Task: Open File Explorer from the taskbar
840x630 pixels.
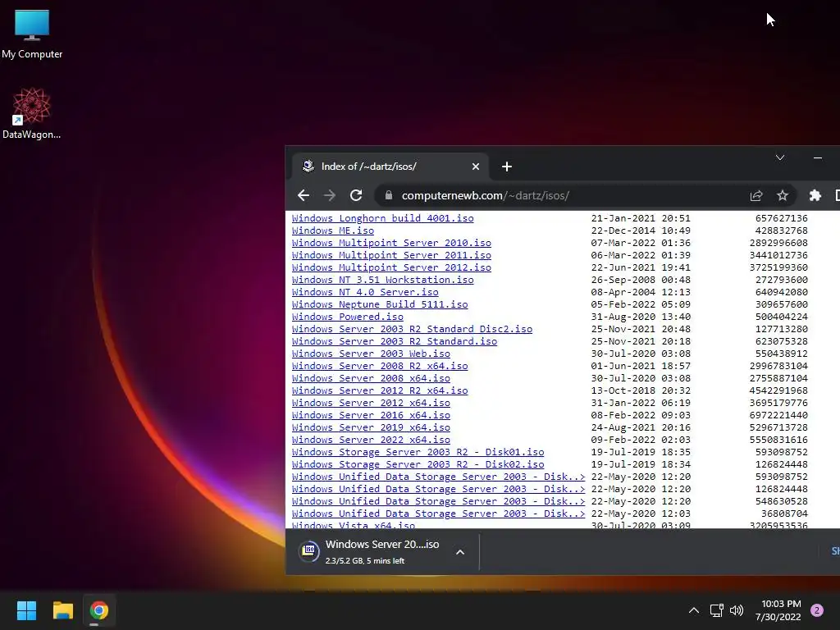Action: (x=62, y=610)
